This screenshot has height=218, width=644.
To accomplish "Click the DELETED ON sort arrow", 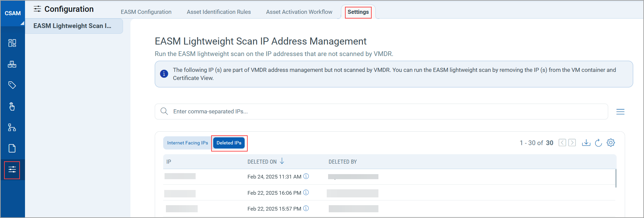I will [x=282, y=161].
